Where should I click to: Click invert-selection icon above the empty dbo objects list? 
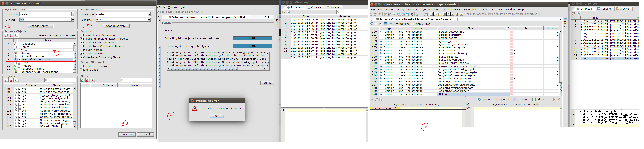(x=93, y=80)
